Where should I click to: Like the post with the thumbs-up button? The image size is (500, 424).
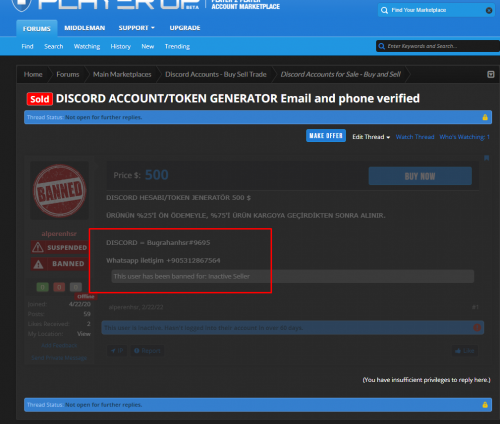click(465, 351)
